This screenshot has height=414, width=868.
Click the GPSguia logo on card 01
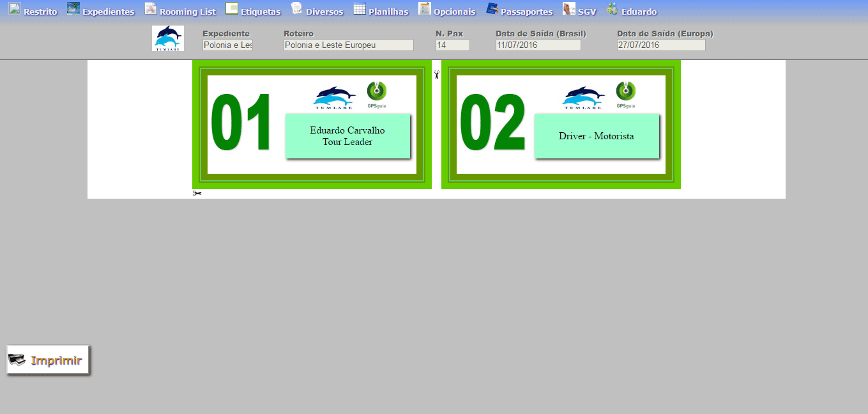377,95
